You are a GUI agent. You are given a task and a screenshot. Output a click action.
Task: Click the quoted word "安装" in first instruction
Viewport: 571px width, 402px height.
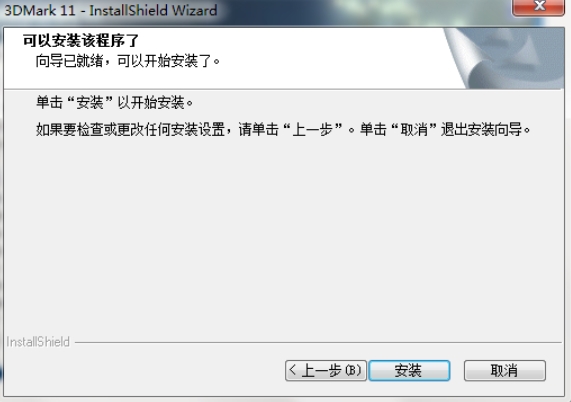pos(89,103)
